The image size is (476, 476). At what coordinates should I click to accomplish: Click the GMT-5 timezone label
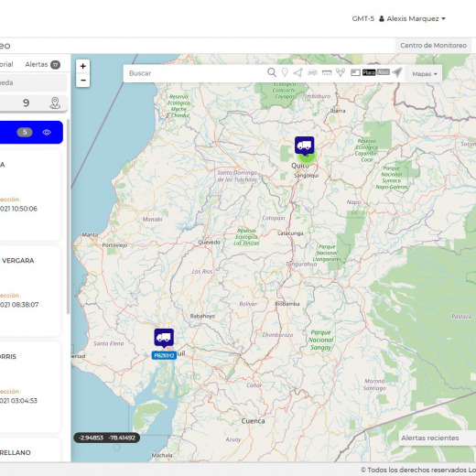362,18
